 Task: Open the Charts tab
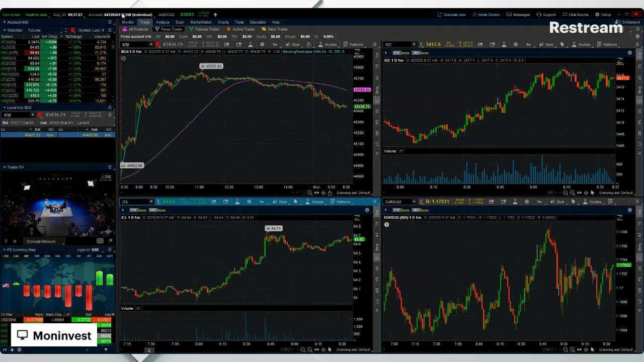tap(223, 22)
